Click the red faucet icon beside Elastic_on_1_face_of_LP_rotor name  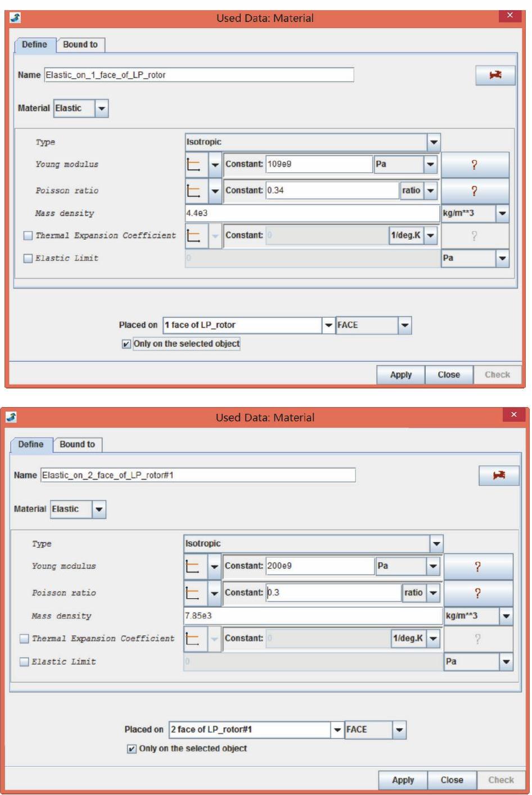pyautogui.click(x=495, y=75)
